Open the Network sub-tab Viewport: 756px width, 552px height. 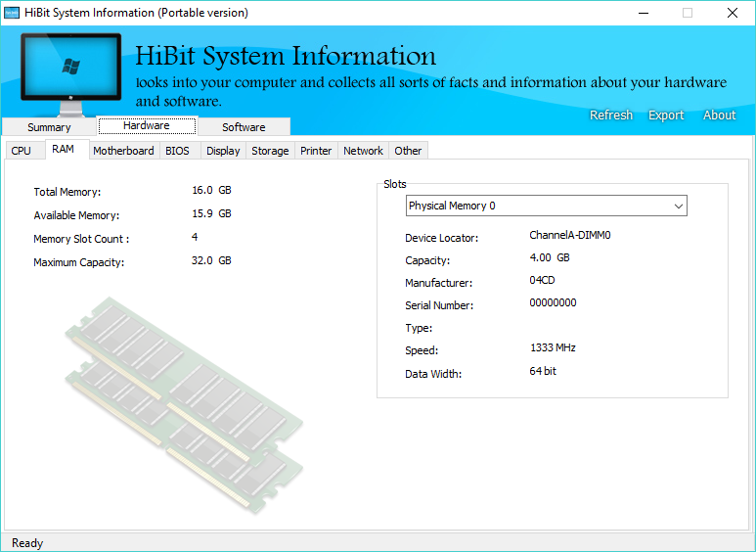coord(363,151)
